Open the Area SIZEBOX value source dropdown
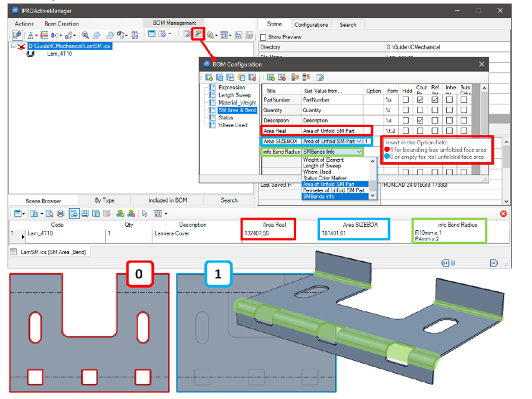This screenshot has height=399, width=532. pos(359,141)
